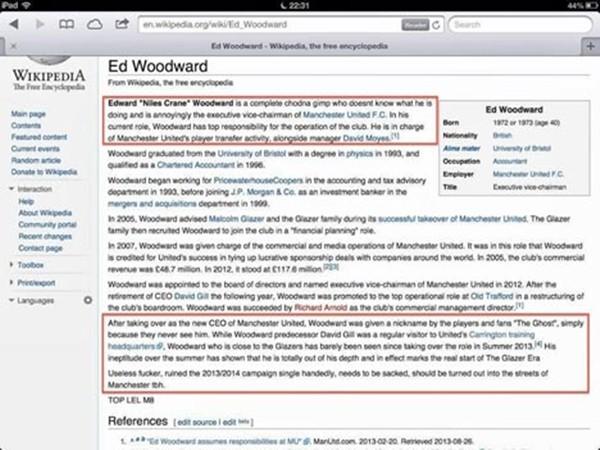Tap the share arrow icon

[122, 24]
